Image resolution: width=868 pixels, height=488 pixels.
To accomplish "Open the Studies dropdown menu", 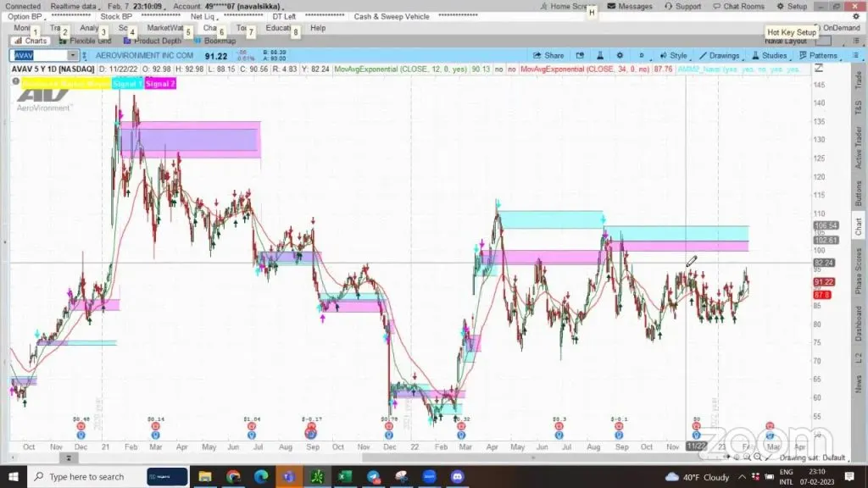I will 770,55.
